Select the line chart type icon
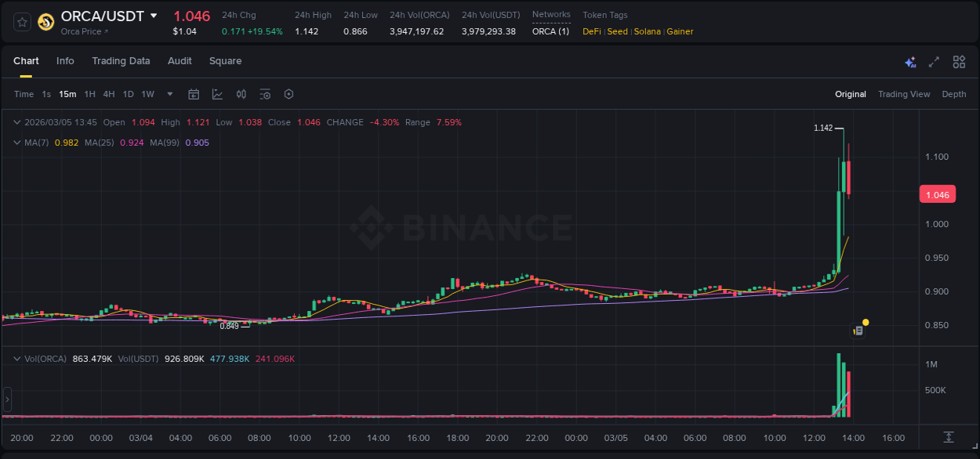Viewport: 980px width, 459px height. (x=216, y=94)
